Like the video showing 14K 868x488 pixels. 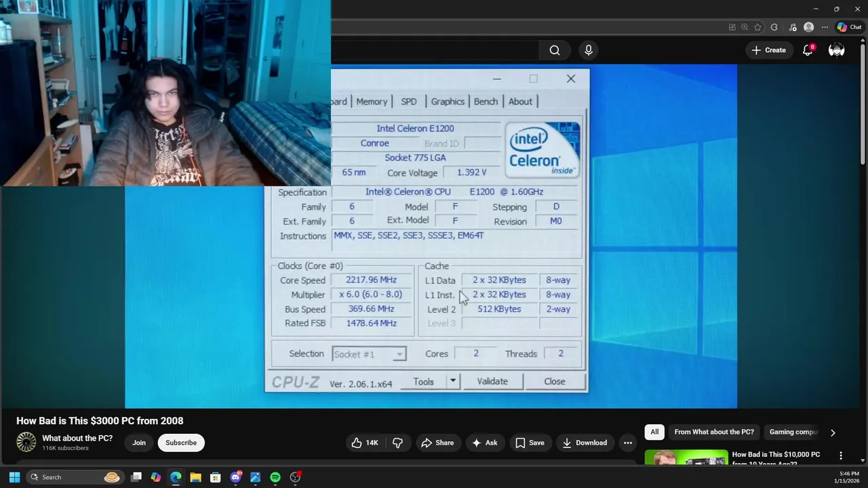(x=364, y=443)
